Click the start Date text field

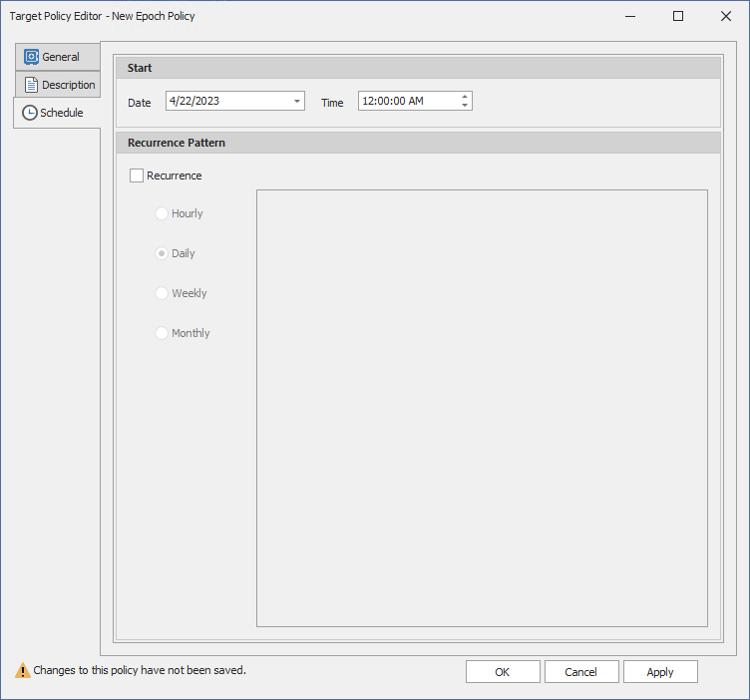pyautogui.click(x=227, y=101)
